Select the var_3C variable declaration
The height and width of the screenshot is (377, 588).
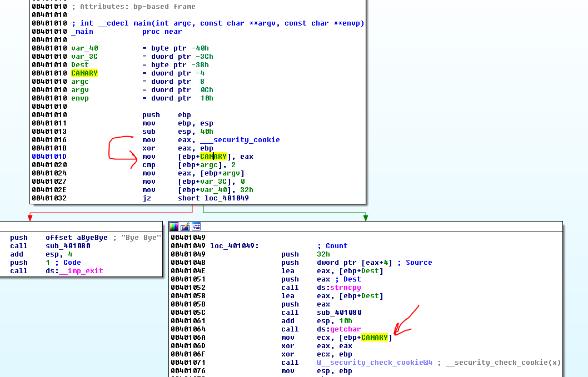[84, 57]
